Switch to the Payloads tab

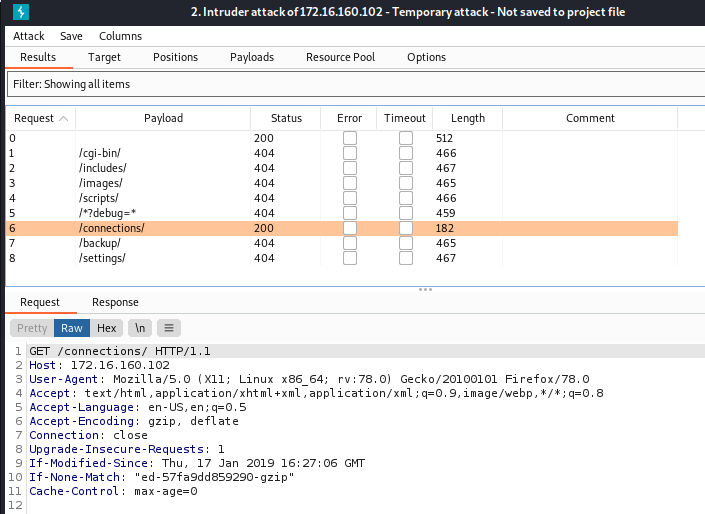[x=252, y=57]
